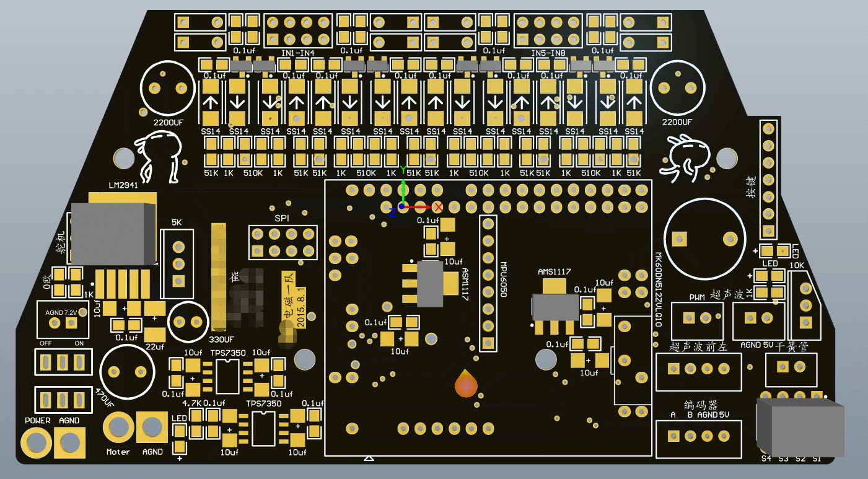The height and width of the screenshot is (479, 868).
Task: Click the 超声波前左 connector label
Action: [697, 347]
